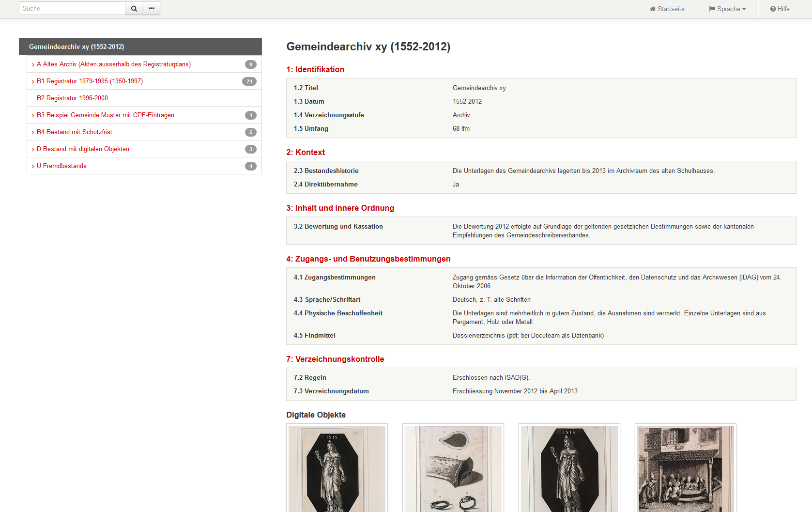Expand the B1 Registratur 1979-1995 chevron
This screenshot has height=512, width=812.
tap(33, 82)
